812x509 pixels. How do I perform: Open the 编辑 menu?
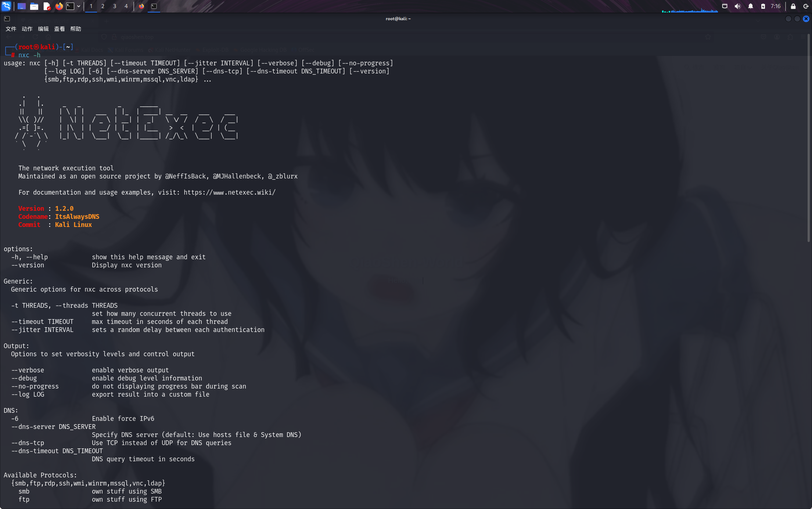coord(43,29)
